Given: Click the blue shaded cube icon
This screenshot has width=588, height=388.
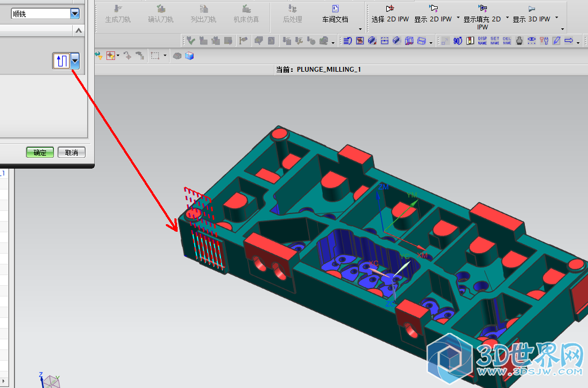Looking at the screenshot, I should coord(189,56).
